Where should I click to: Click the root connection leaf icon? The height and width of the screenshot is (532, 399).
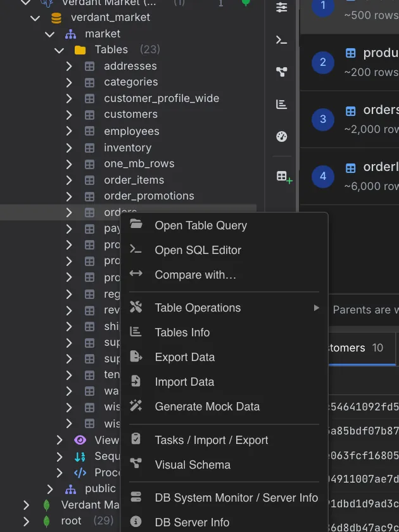(x=46, y=521)
